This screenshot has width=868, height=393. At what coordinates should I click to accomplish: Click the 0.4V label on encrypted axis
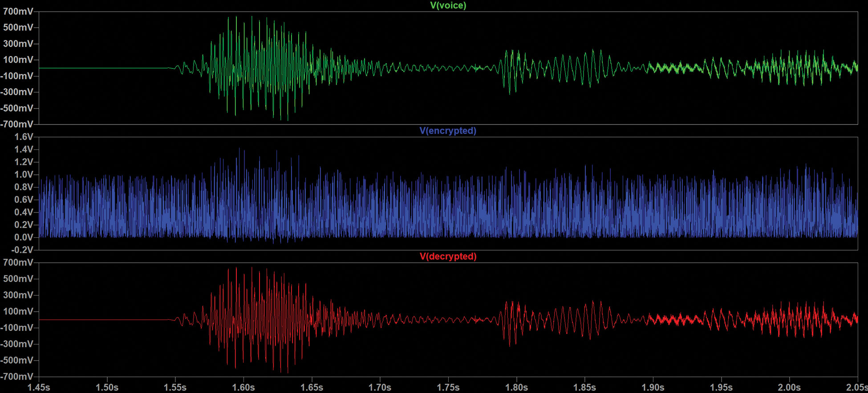(24, 212)
